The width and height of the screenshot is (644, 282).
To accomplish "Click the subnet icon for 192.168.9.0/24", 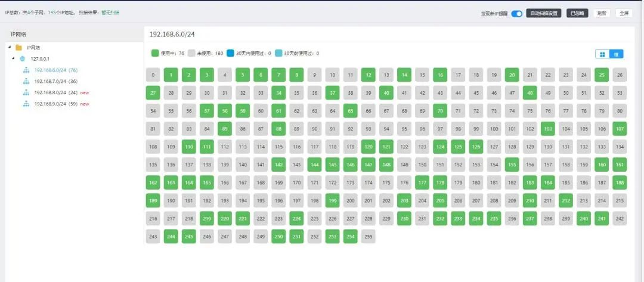I will point(26,104).
